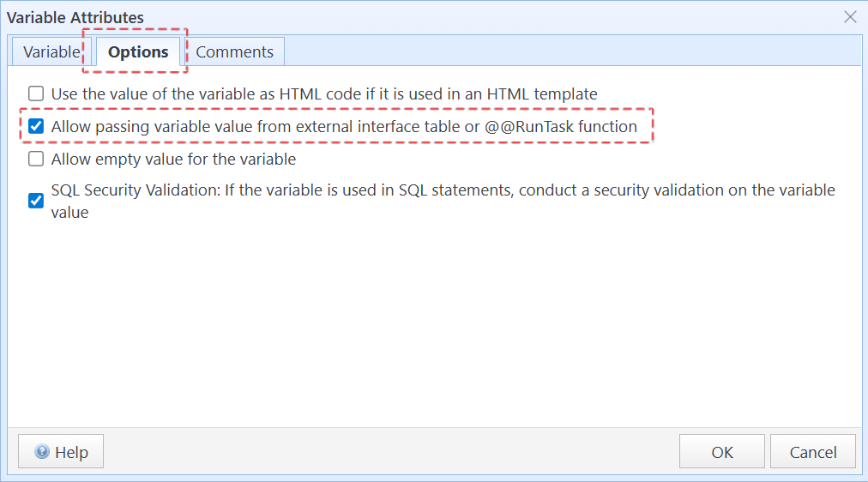
Task: Disable the SQL Security Validation checkbox
Action: click(36, 201)
